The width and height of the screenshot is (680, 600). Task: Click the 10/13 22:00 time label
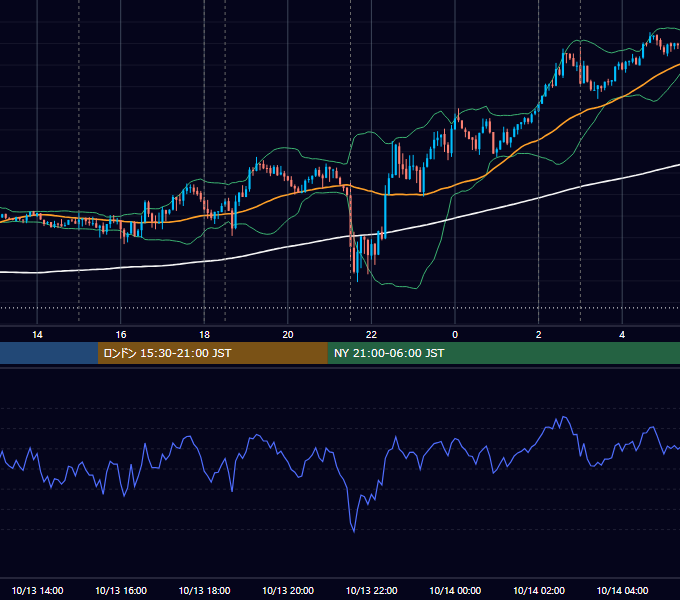pos(371,590)
